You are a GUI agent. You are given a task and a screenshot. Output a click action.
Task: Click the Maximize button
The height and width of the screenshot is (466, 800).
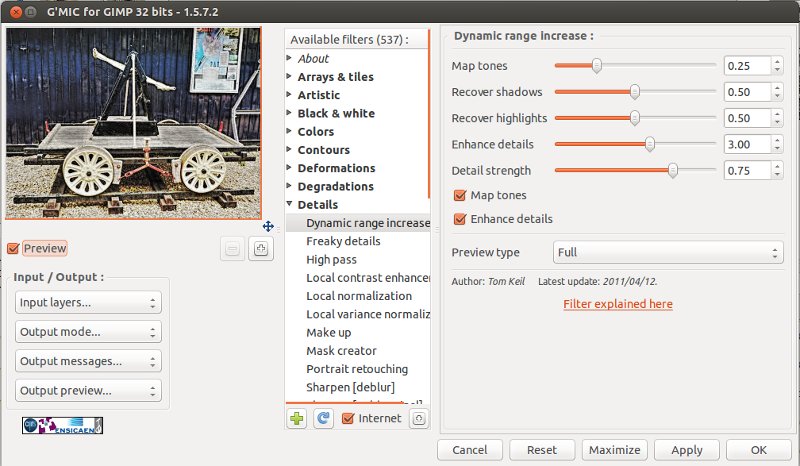(614, 450)
